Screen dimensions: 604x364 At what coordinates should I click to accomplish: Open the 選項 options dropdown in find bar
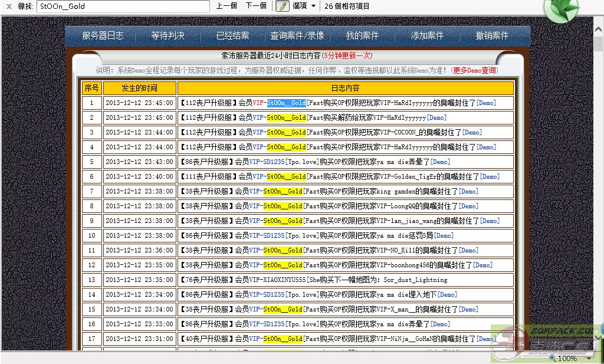304,6
